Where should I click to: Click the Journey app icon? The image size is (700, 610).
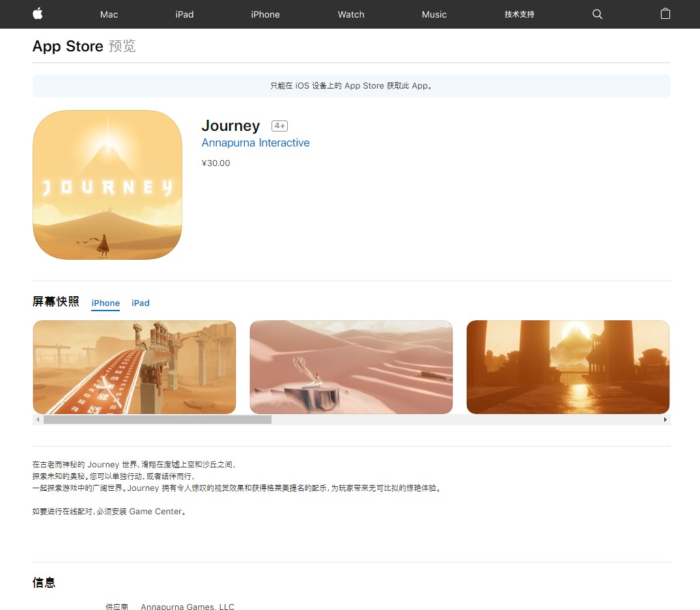[x=107, y=185]
